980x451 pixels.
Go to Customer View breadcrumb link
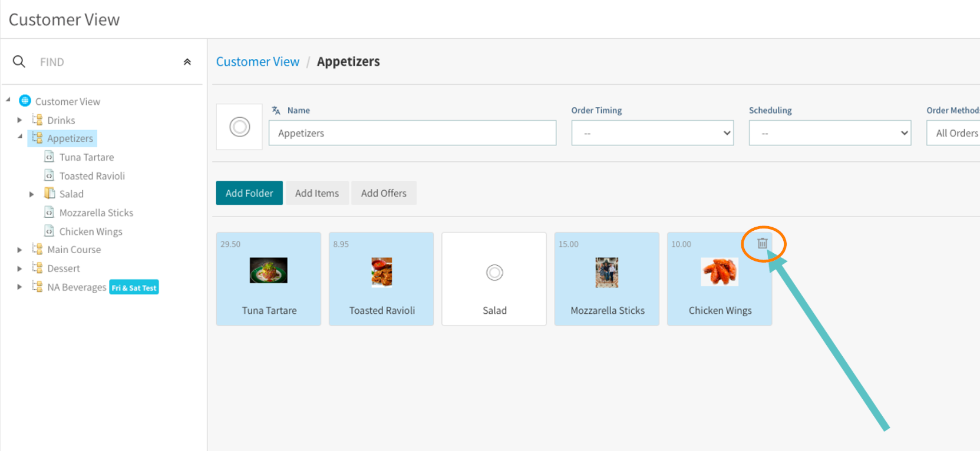[258, 62]
